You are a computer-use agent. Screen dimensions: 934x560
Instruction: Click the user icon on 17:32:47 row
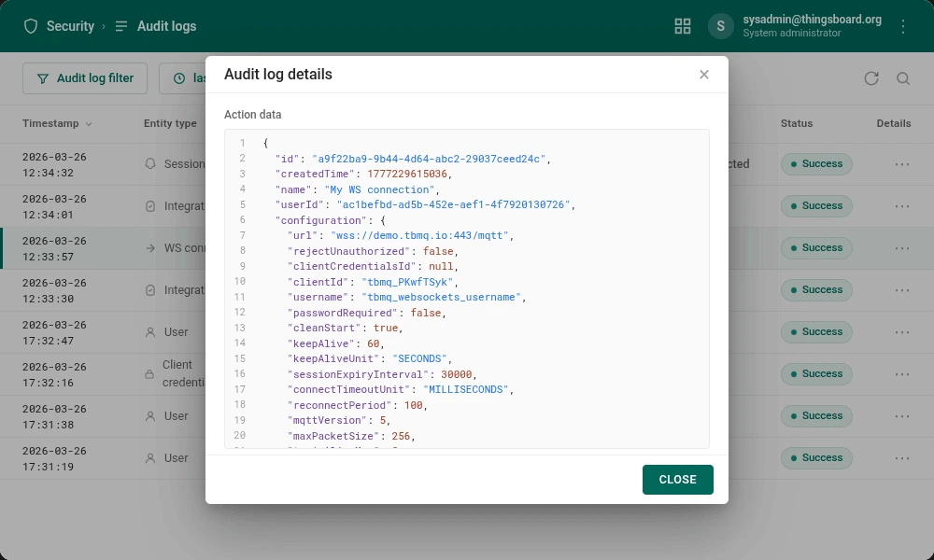150,332
